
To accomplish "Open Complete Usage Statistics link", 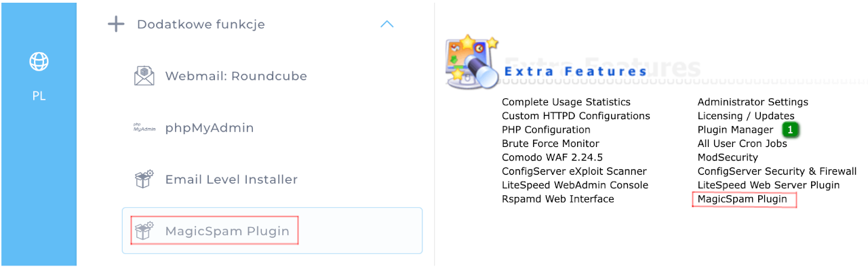I will click(x=566, y=102).
